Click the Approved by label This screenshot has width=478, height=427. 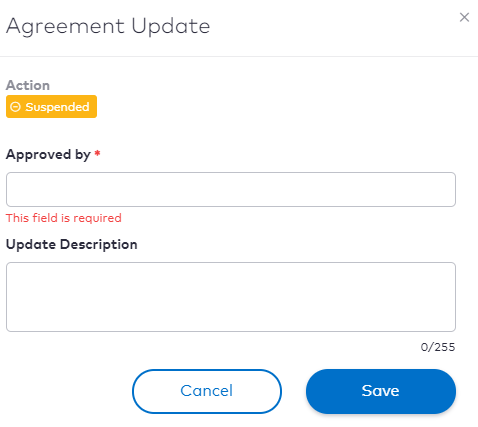pyautogui.click(x=48, y=155)
